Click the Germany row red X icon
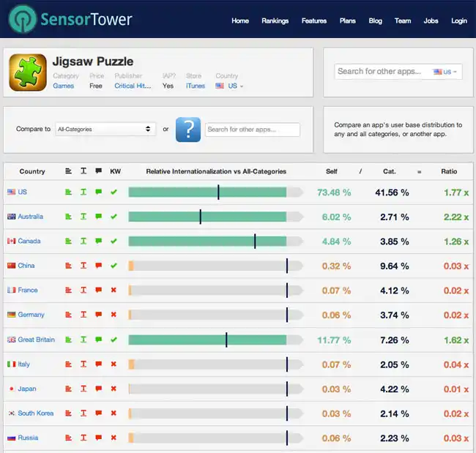The height and width of the screenshot is (453, 476). coord(114,315)
